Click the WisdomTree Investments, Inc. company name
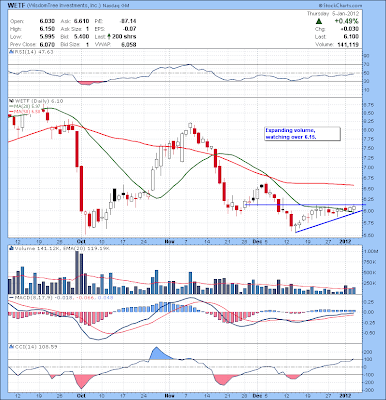This screenshot has width=386, height=400. click(x=63, y=6)
